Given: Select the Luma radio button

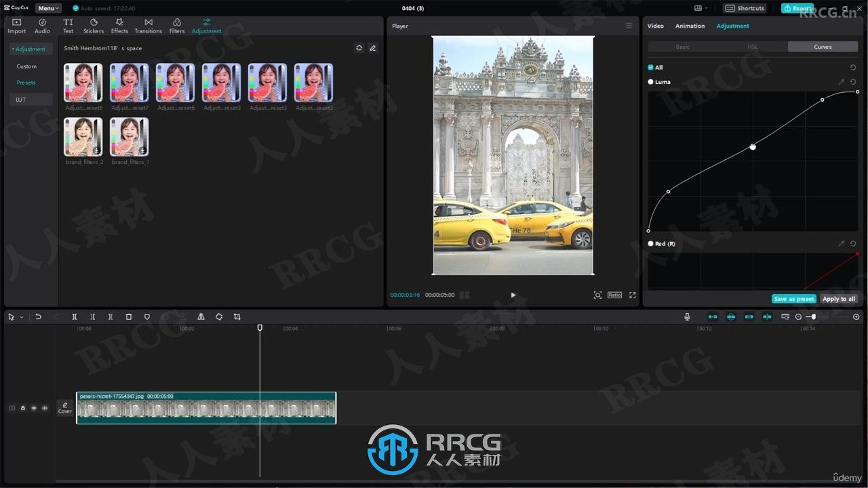Looking at the screenshot, I should tap(651, 82).
